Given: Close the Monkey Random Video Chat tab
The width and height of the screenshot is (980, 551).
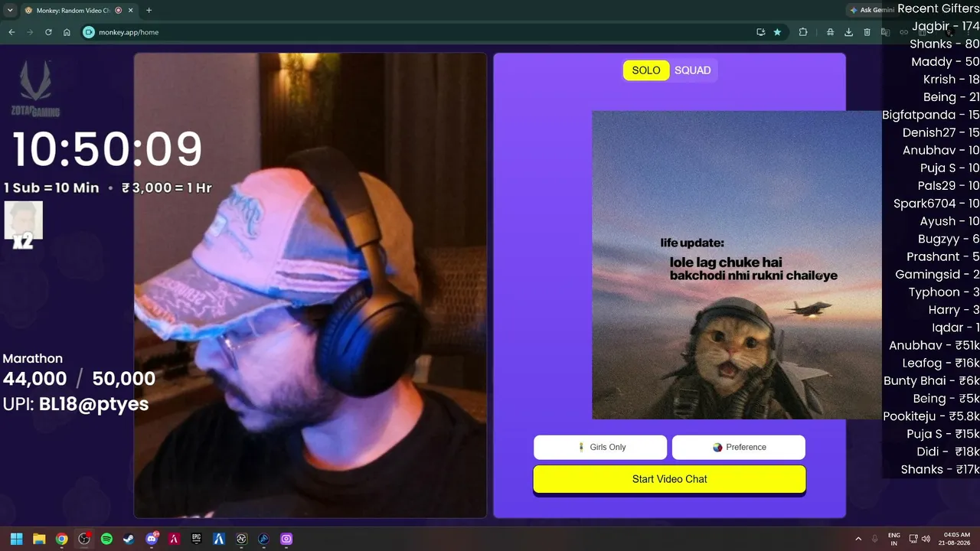Looking at the screenshot, I should (x=131, y=10).
